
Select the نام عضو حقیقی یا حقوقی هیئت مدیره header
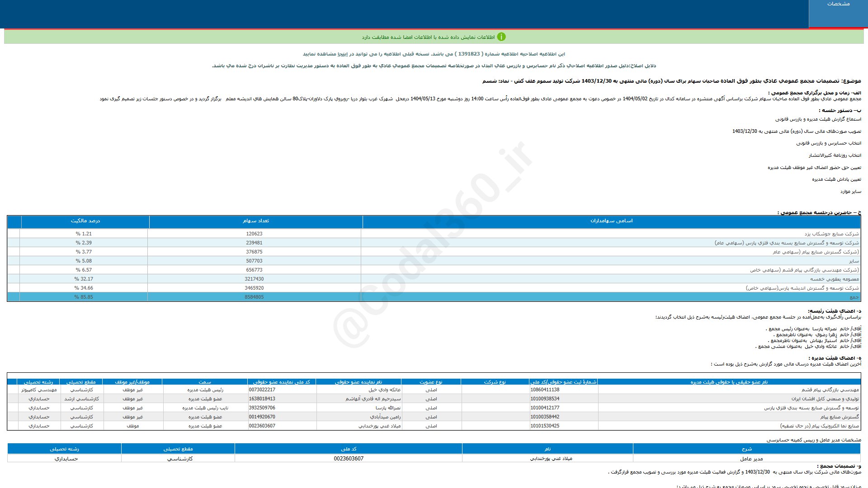(x=729, y=382)
